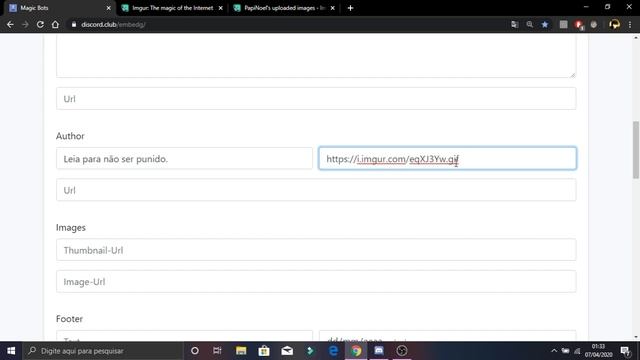
Task: Open the battery tray icon
Action: pos(565,351)
